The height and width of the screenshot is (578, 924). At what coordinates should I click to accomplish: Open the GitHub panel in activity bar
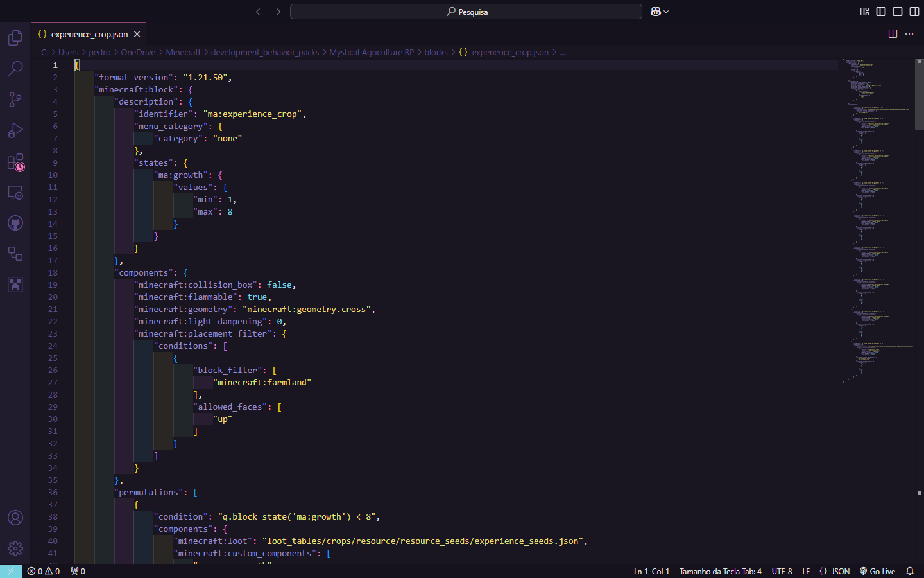[15, 223]
